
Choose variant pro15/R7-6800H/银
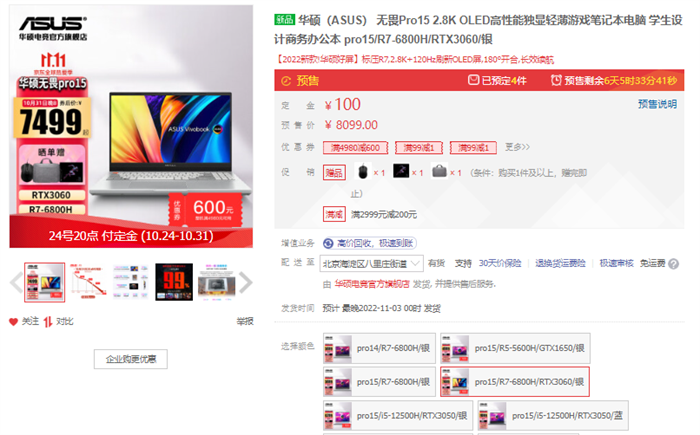[379, 382]
